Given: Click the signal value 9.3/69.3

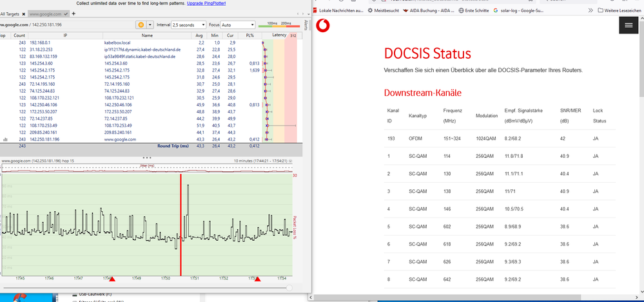Looking at the screenshot, I should [x=513, y=261].
